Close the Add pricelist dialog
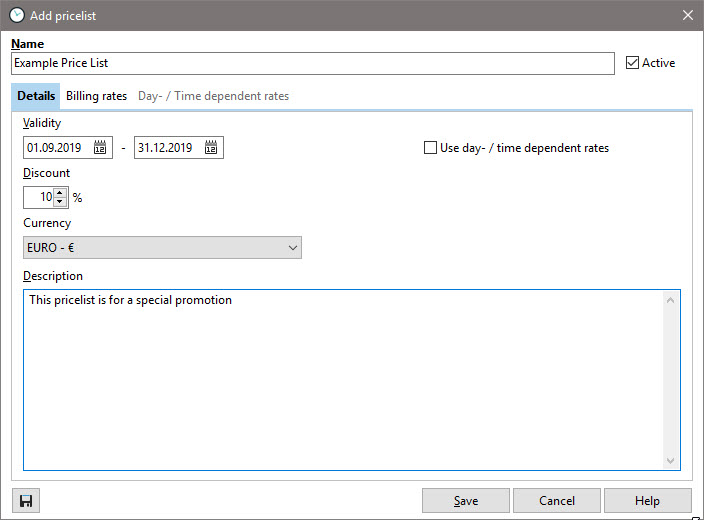The width and height of the screenshot is (704, 520). tap(687, 15)
